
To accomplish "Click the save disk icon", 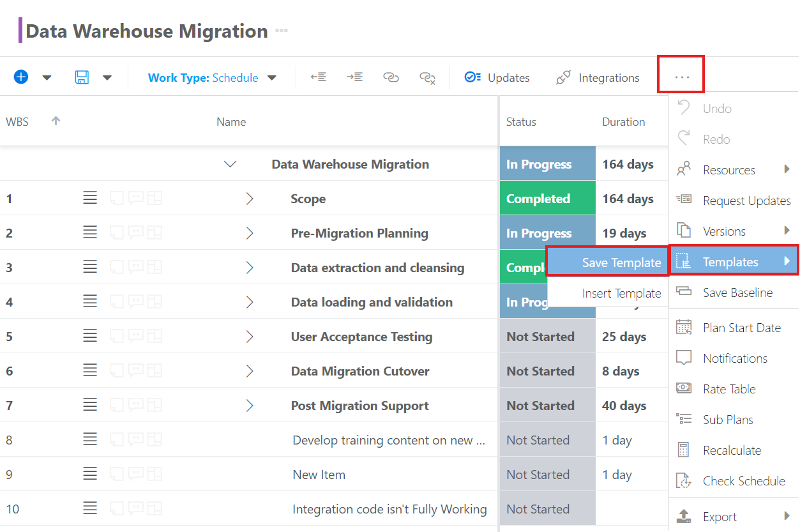I will (x=82, y=77).
